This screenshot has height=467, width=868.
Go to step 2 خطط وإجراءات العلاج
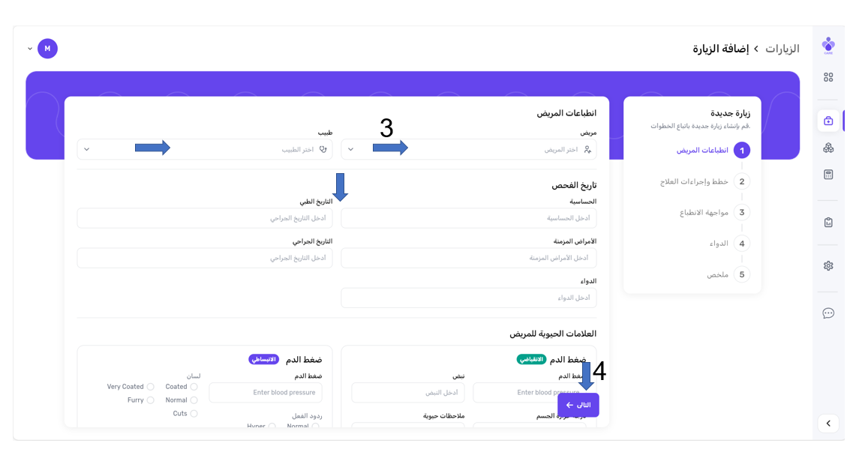741,181
